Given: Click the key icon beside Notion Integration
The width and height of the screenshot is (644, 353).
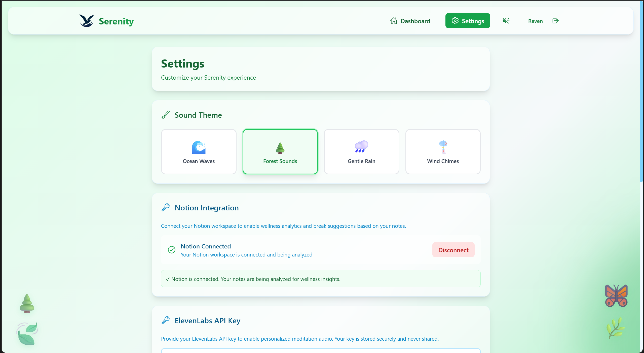Looking at the screenshot, I should pos(166,208).
